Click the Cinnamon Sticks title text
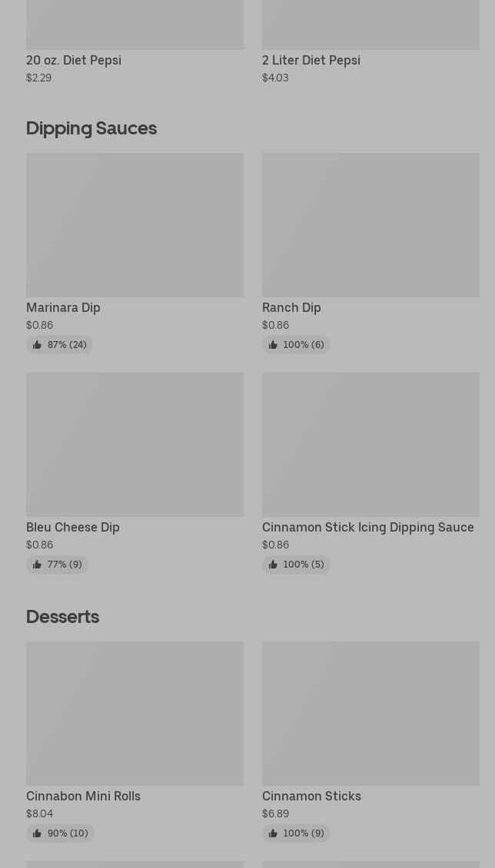 [x=311, y=796]
